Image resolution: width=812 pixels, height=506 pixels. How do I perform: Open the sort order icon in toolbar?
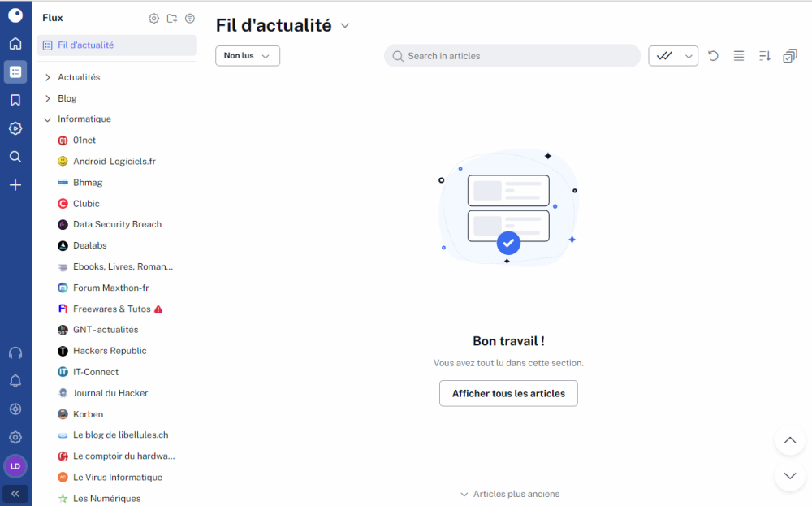coord(764,56)
